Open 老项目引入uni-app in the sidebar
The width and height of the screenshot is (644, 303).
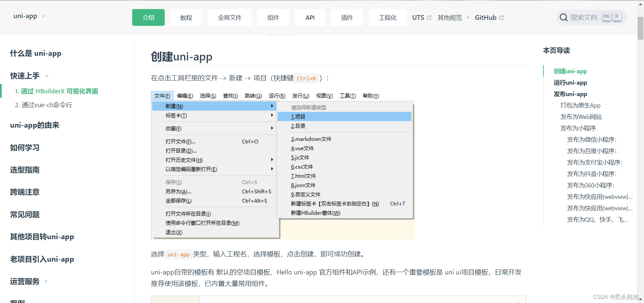(42, 259)
